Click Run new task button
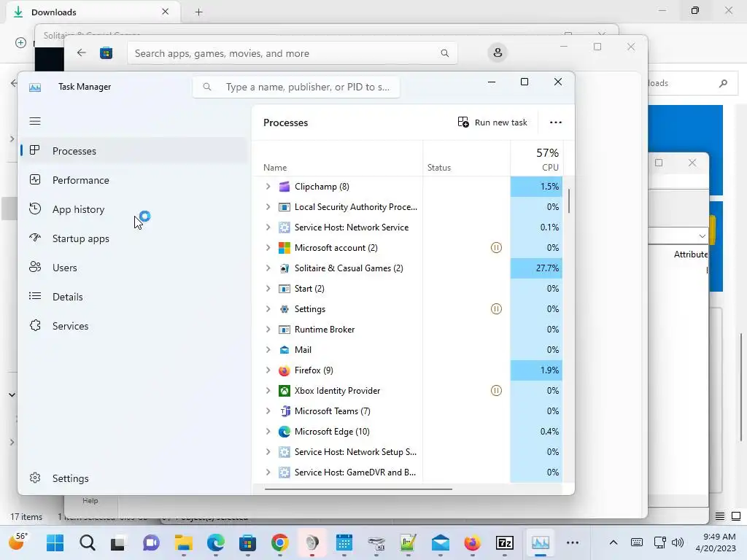 point(492,122)
